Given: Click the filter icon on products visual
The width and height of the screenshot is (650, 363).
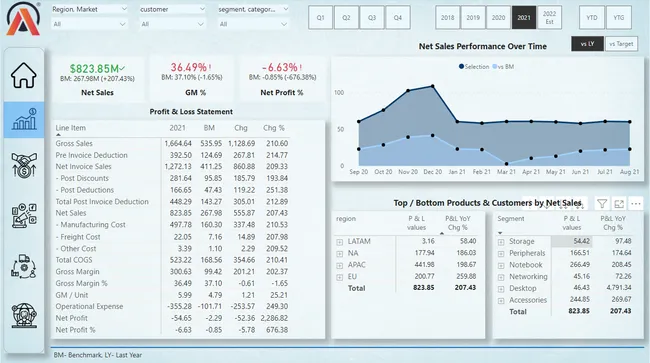Looking at the screenshot, I should [602, 203].
